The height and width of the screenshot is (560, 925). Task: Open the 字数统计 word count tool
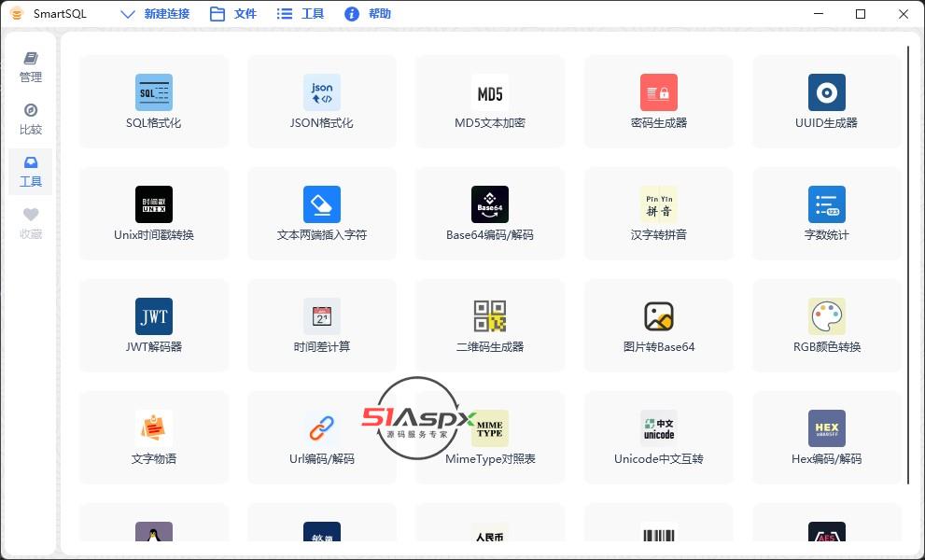(826, 214)
